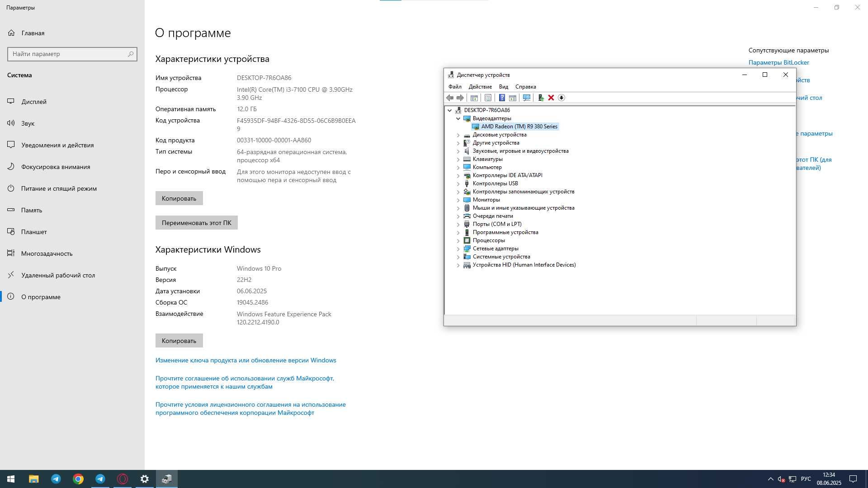Open File Explorer from taskbar

pyautogui.click(x=33, y=479)
